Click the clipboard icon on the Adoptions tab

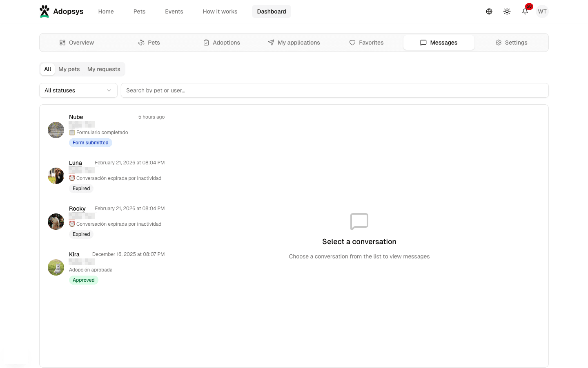[x=206, y=42]
